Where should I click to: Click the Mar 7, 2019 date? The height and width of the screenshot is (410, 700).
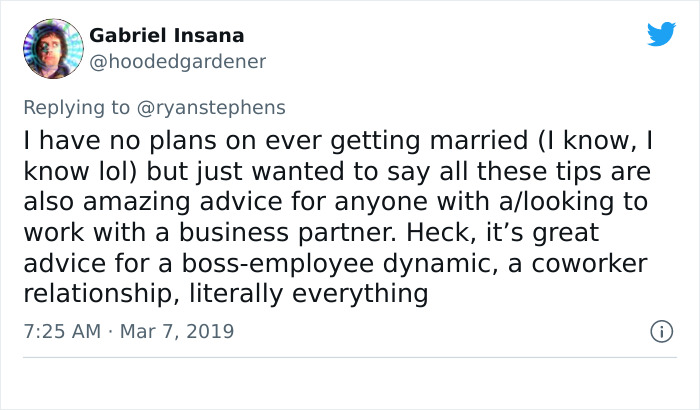179,330
